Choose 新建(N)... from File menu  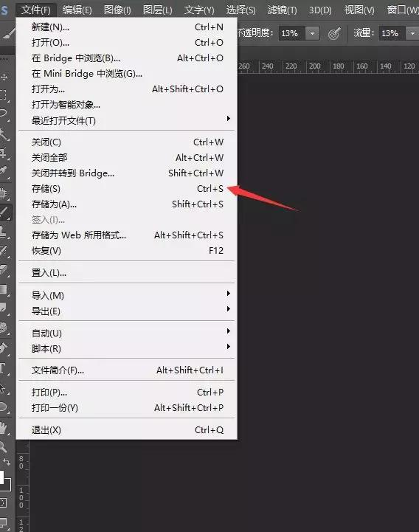pyautogui.click(x=127, y=27)
